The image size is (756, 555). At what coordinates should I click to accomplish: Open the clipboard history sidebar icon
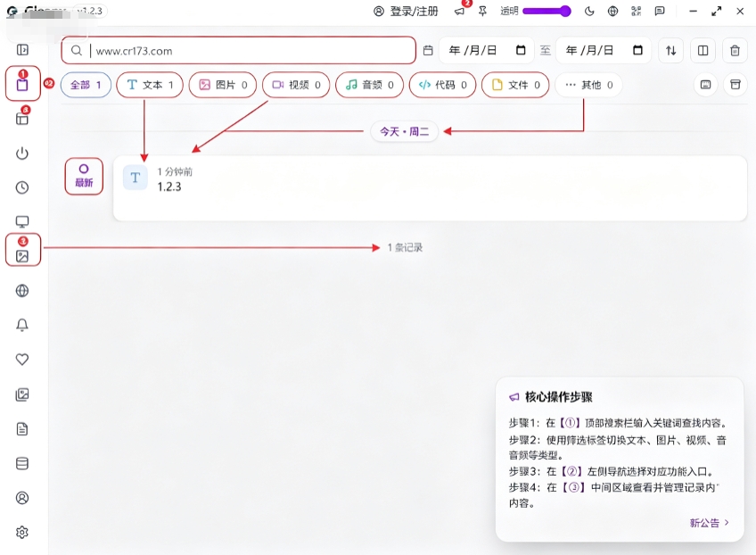point(22,85)
